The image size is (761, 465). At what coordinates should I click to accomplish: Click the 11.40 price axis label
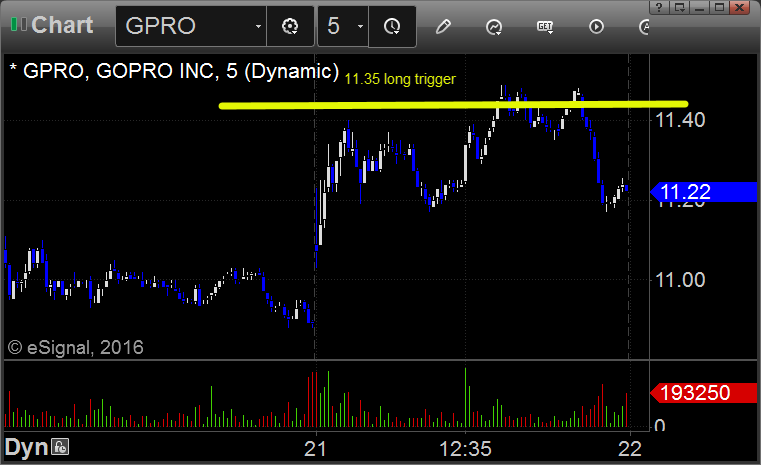pyautogui.click(x=680, y=120)
